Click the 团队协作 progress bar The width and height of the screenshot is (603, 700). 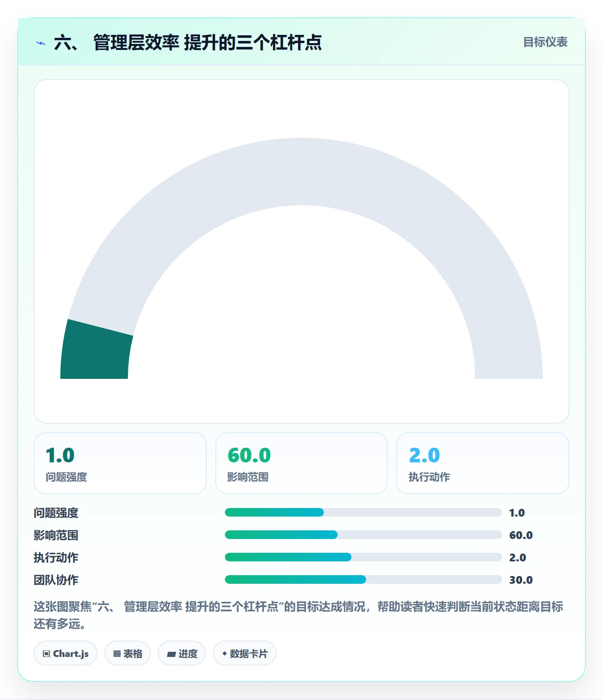[363, 579]
